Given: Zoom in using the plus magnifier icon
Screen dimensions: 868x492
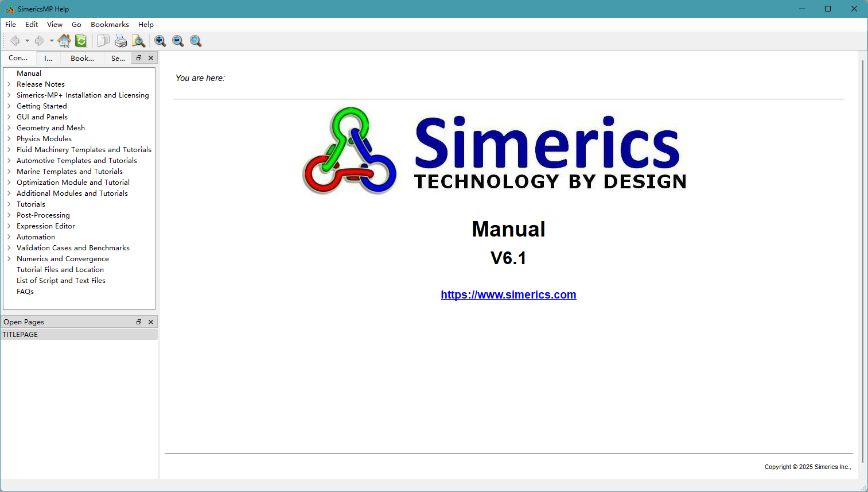Looking at the screenshot, I should tap(160, 41).
